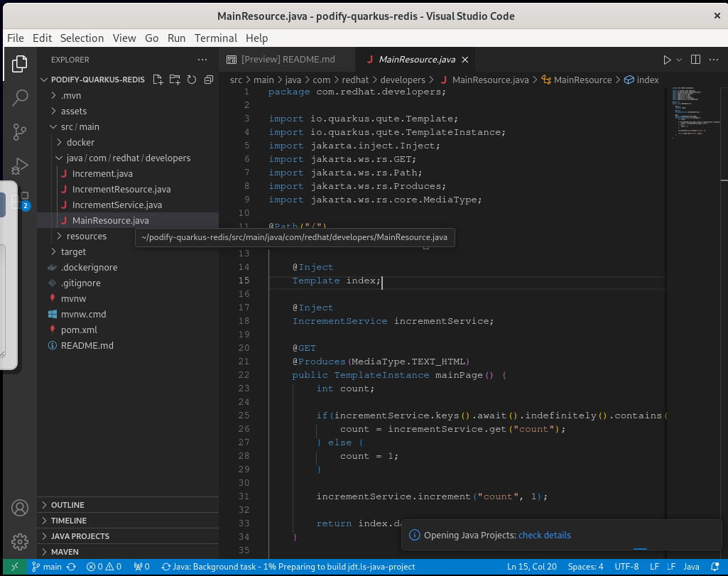Change indentation via Spaces: 4
The width and height of the screenshot is (728, 576).
pyautogui.click(x=585, y=567)
